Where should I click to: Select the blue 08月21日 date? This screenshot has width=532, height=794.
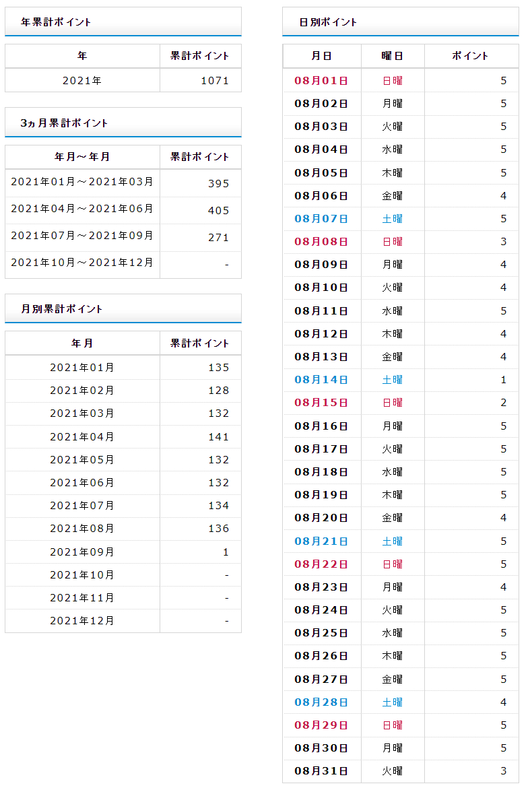pyautogui.click(x=321, y=541)
